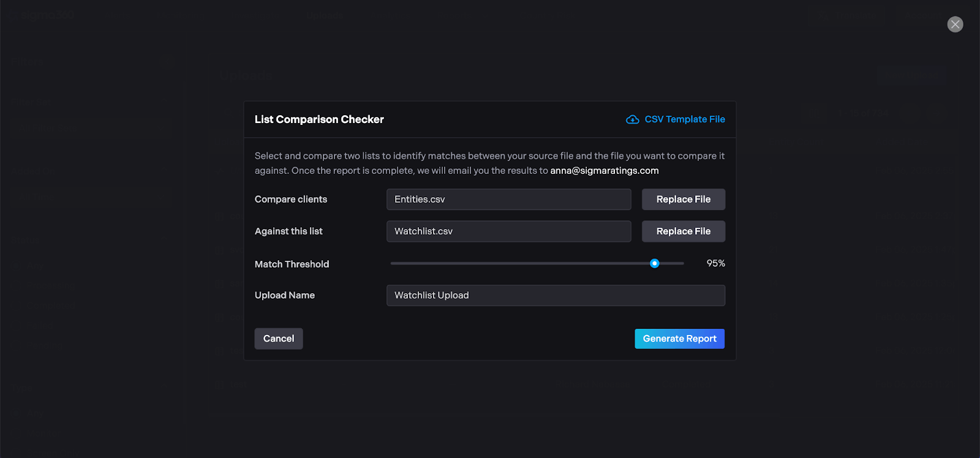Click the Watchlist.csv file field
This screenshot has width=980, height=458.
(x=508, y=231)
